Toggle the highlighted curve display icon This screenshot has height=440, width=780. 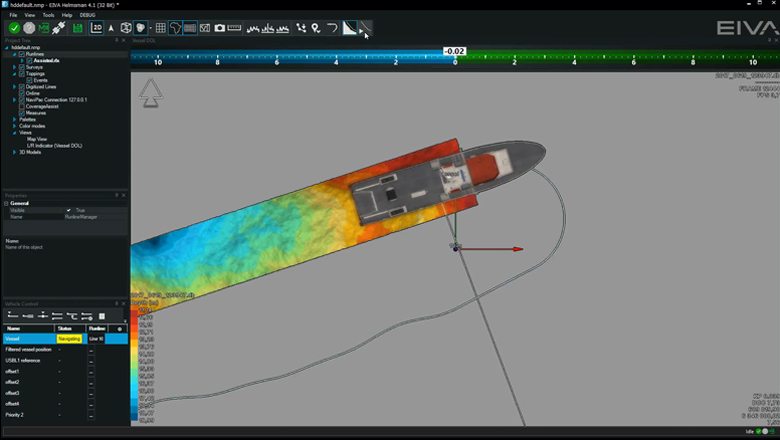(x=350, y=28)
